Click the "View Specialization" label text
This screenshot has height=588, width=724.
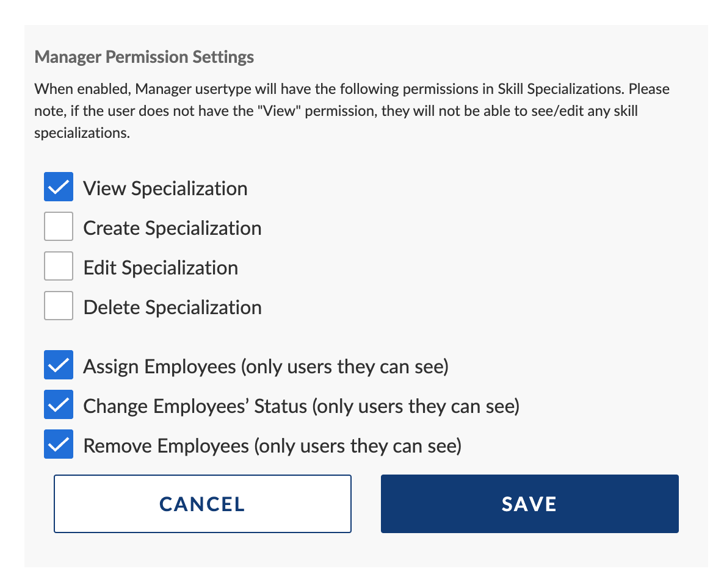point(165,188)
